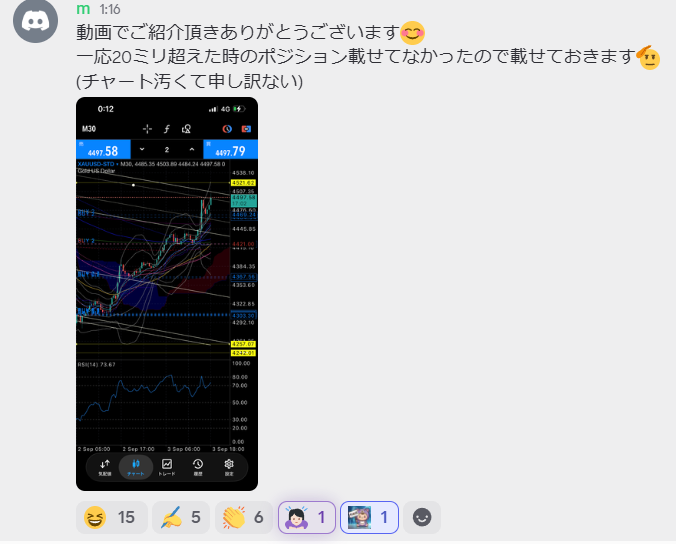Viewport: 676px width, 544px height.
Task: Tap the lot volume value 2
Action: coord(167,150)
